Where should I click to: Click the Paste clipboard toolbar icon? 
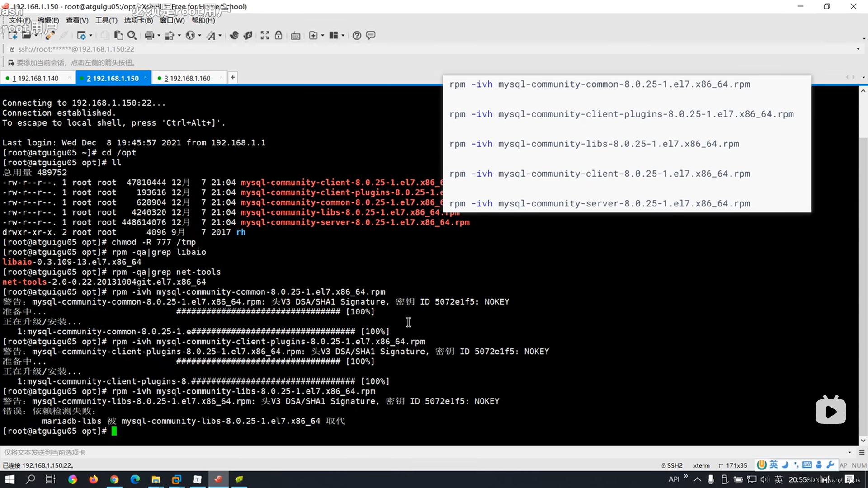coord(118,35)
